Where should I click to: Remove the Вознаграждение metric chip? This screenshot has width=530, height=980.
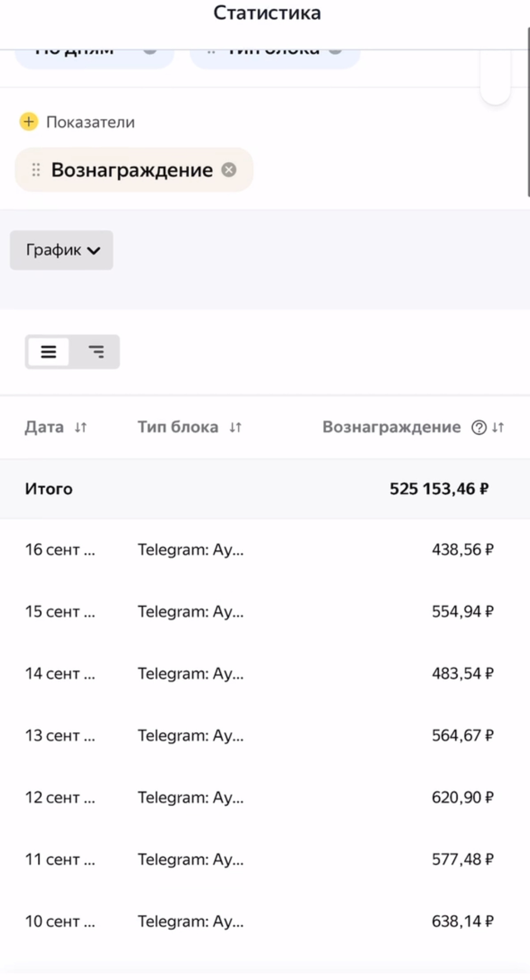coord(229,170)
